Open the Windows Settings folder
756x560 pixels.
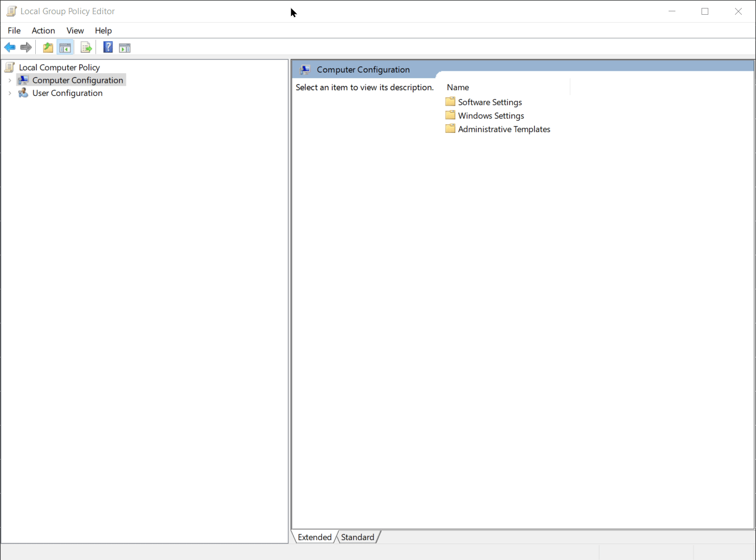490,115
